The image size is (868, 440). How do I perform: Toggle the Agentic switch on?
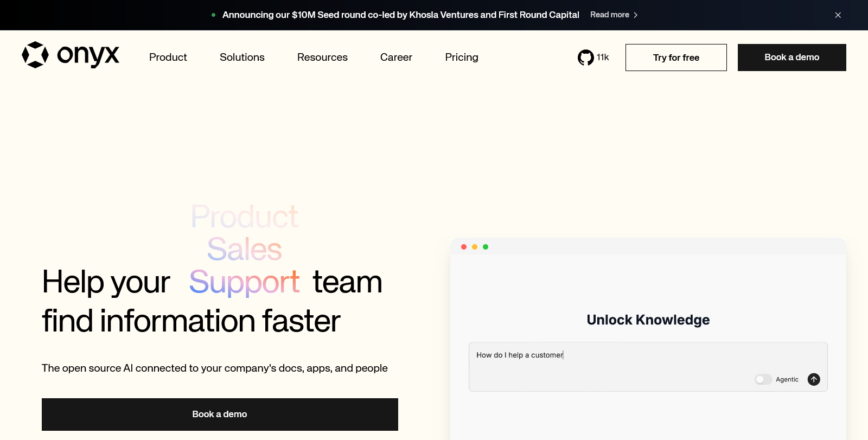763,379
